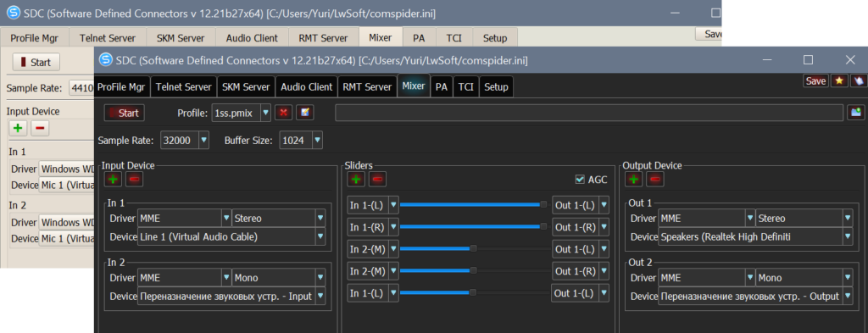Add a new slider with green plus
The image size is (868, 333).
pyautogui.click(x=356, y=180)
